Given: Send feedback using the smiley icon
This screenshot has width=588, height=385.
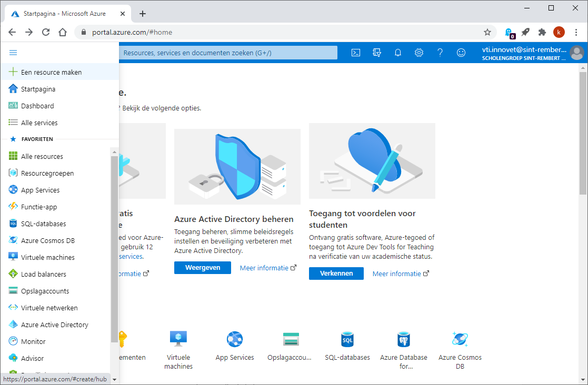Looking at the screenshot, I should 461,53.
